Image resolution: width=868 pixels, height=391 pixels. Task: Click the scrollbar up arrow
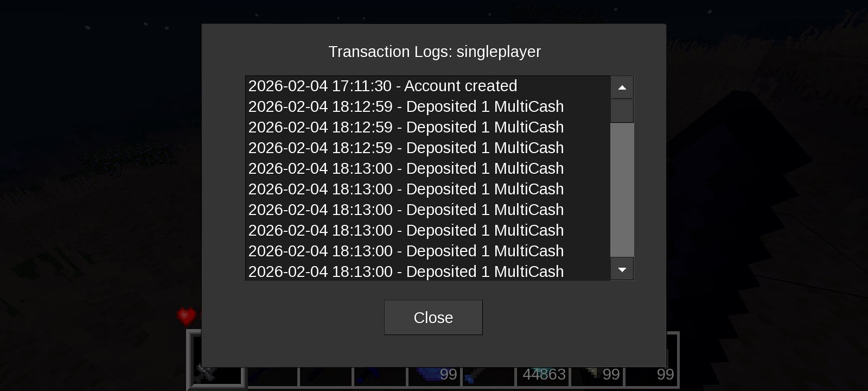[622, 87]
